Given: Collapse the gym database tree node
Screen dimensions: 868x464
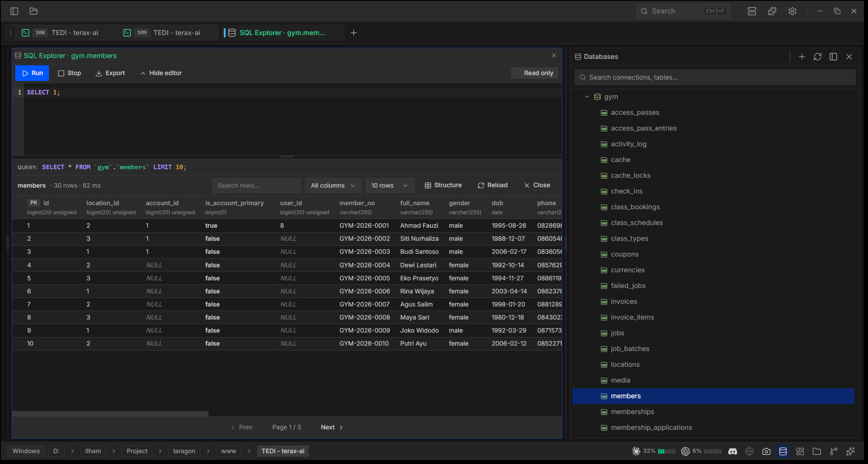Looking at the screenshot, I should (587, 97).
